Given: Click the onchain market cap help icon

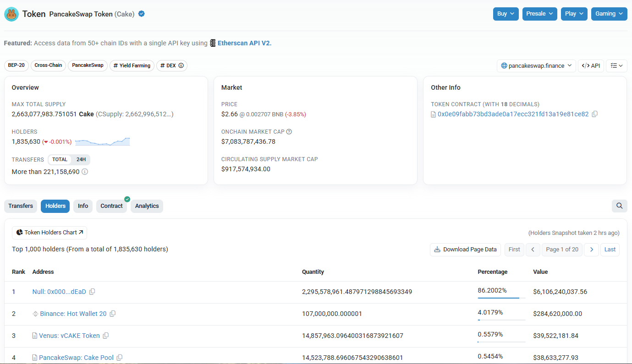Looking at the screenshot, I should (x=289, y=132).
